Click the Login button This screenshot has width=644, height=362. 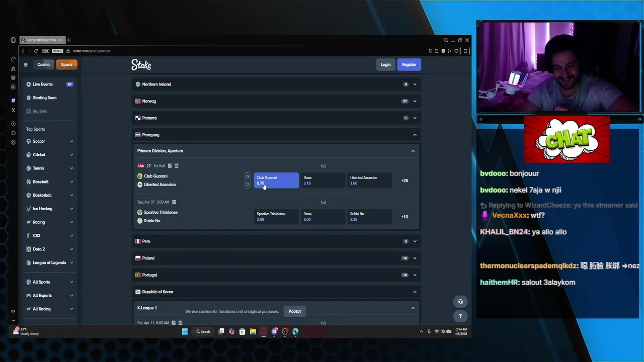(385, 64)
